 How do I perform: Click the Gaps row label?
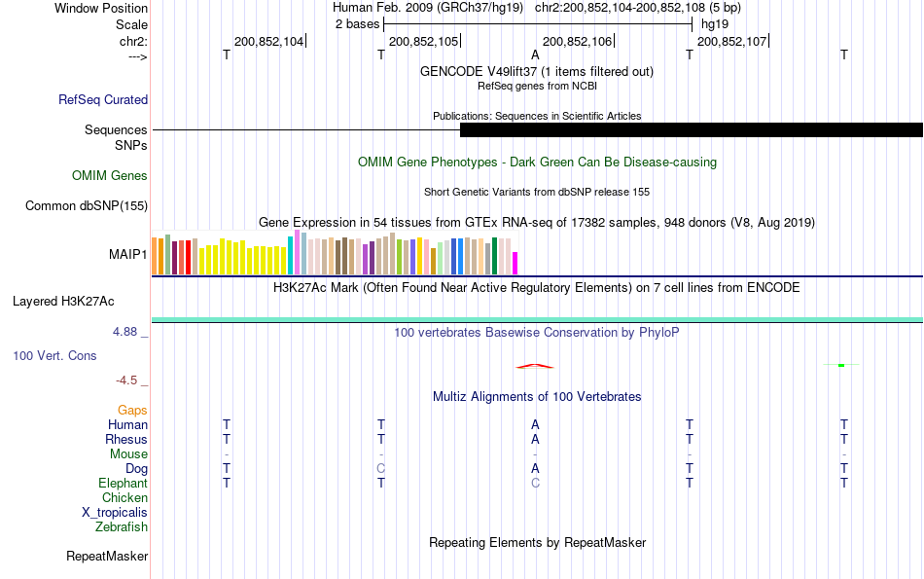tap(132, 410)
